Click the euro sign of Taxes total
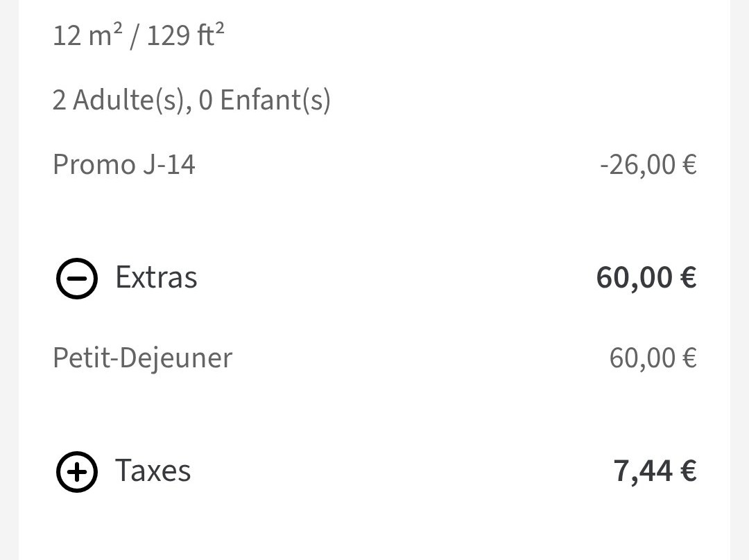This screenshot has width=749, height=560. [689, 471]
